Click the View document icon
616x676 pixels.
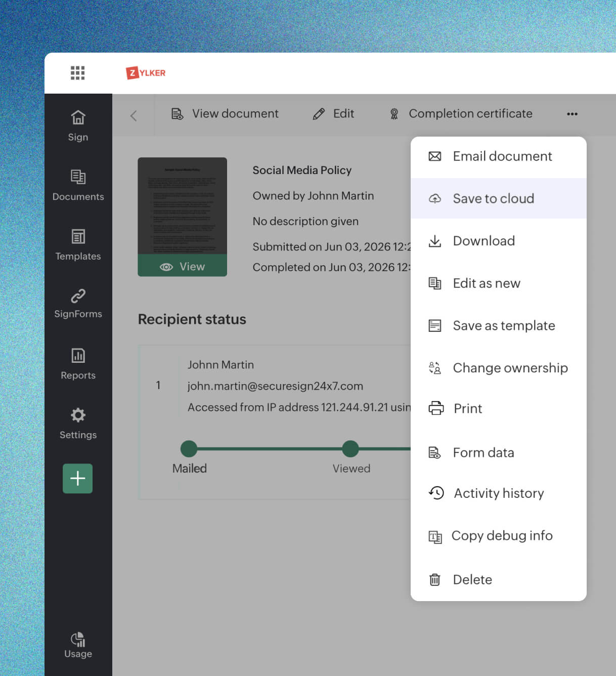click(x=177, y=114)
